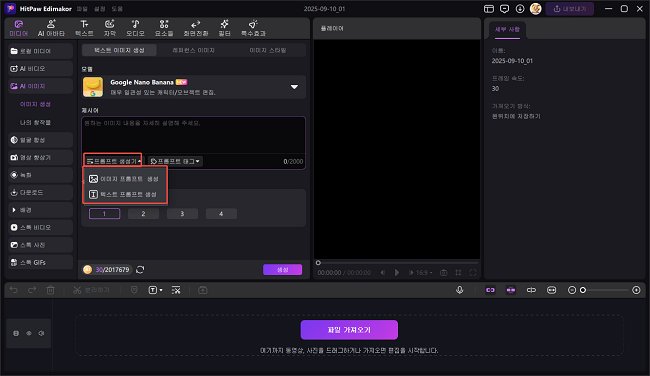Refresh the credits balance icon
Viewport: 650px width, 376px height.
(x=140, y=269)
